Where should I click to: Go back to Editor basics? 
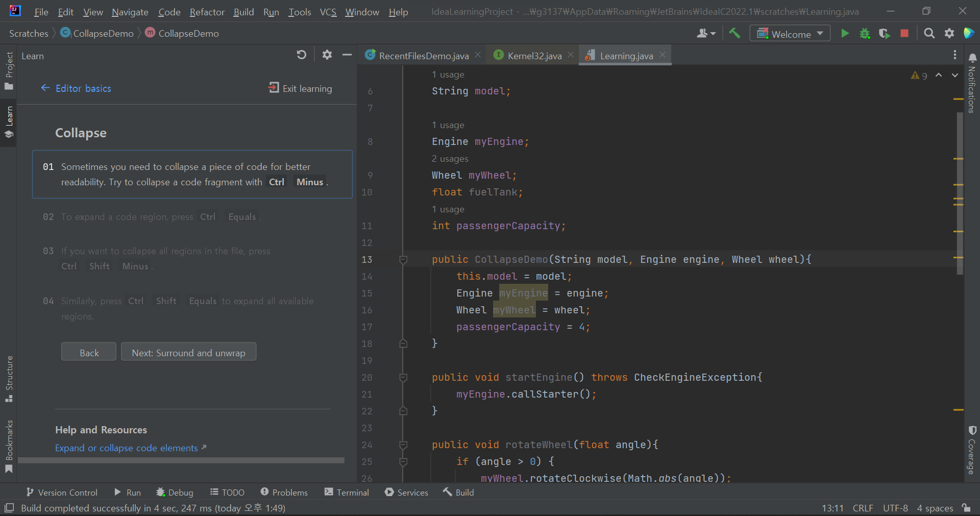pos(76,88)
